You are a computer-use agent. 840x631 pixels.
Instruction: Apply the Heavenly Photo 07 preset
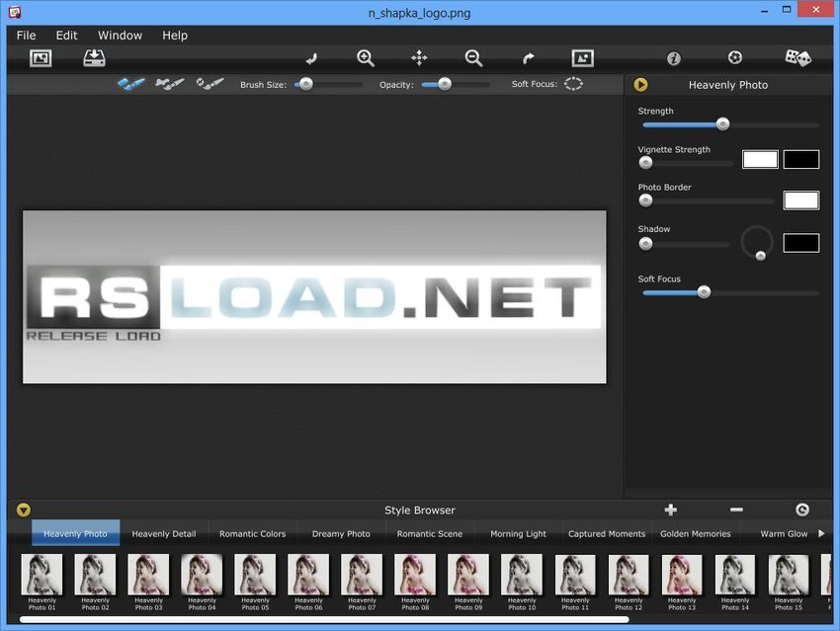[362, 582]
